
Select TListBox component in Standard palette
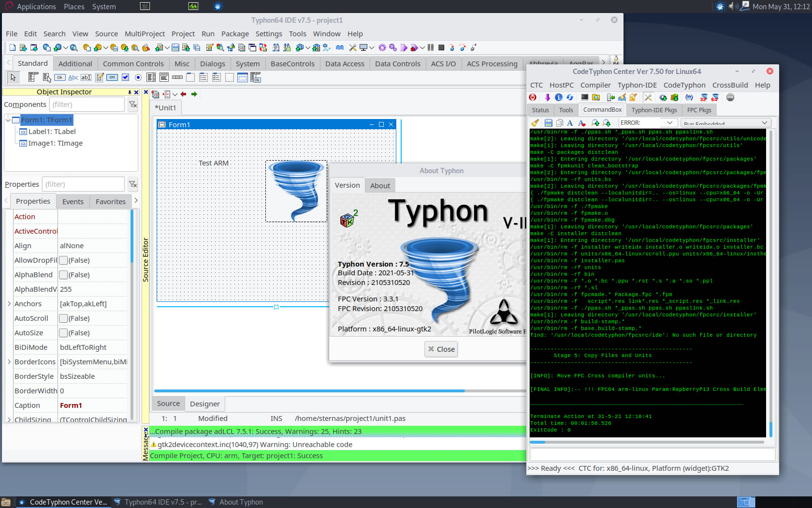[151, 77]
